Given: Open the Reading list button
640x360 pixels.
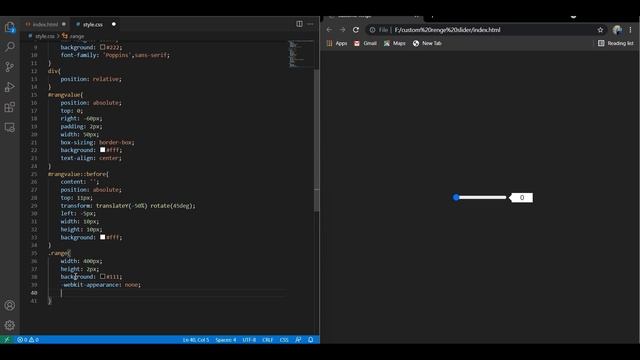Looking at the screenshot, I should point(616,43).
